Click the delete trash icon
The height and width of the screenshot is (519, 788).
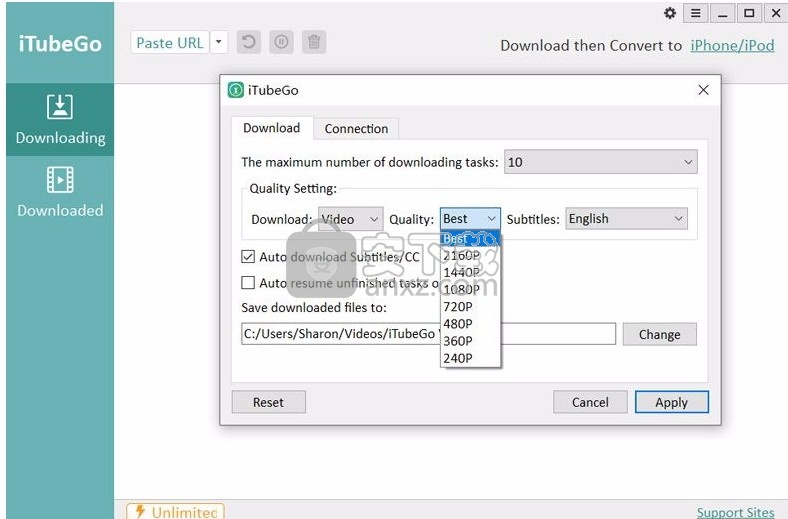coord(314,42)
